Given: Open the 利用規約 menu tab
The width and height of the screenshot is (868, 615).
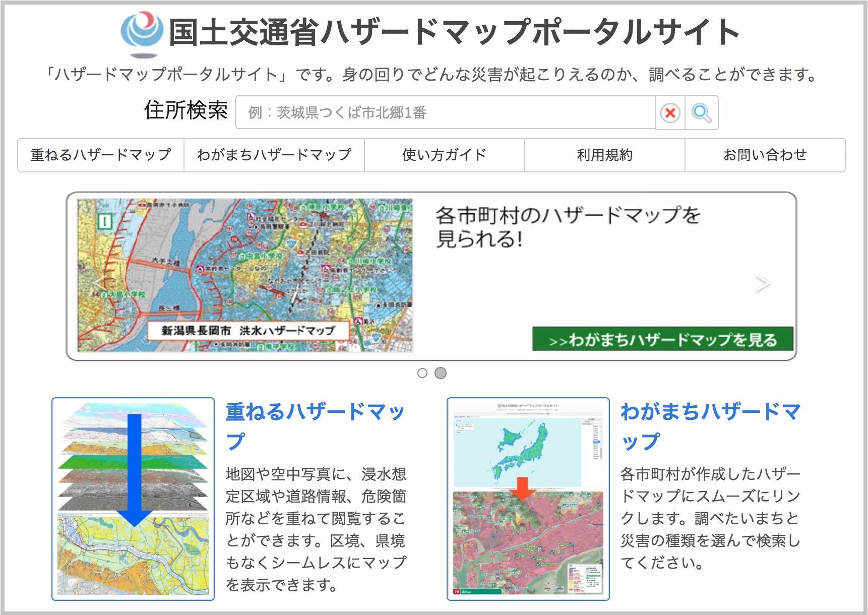Looking at the screenshot, I should (605, 155).
